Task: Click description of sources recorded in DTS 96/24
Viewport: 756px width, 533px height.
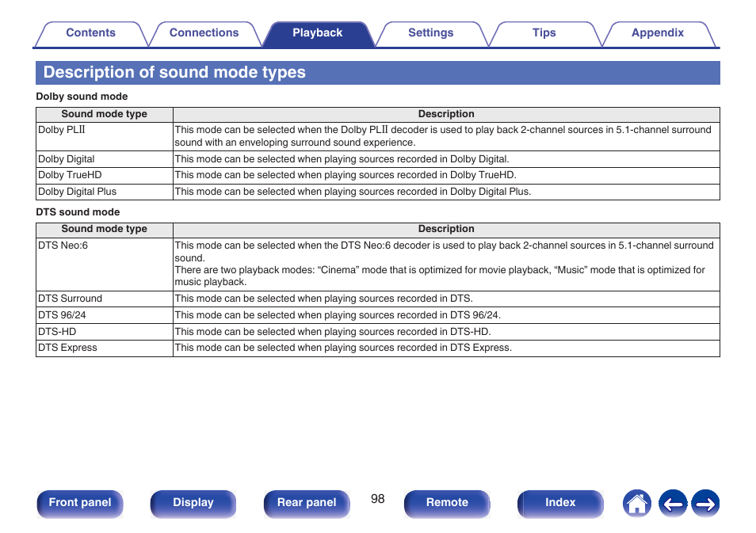Action: (x=338, y=315)
